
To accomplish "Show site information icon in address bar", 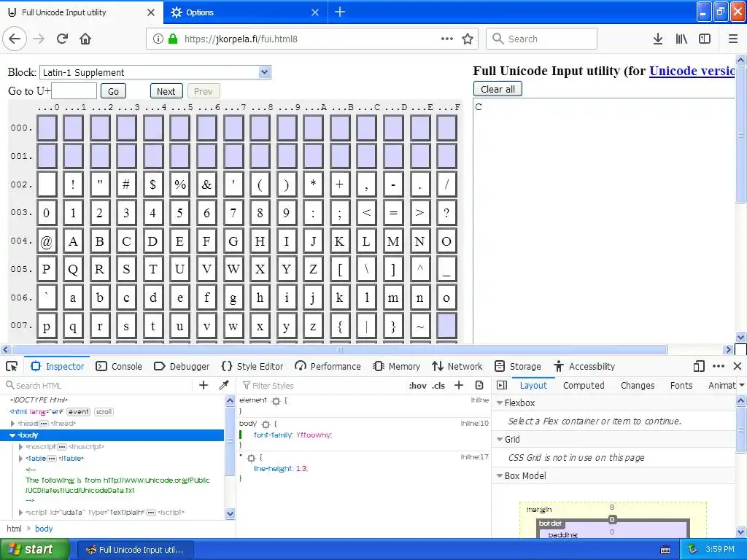I will pos(158,39).
